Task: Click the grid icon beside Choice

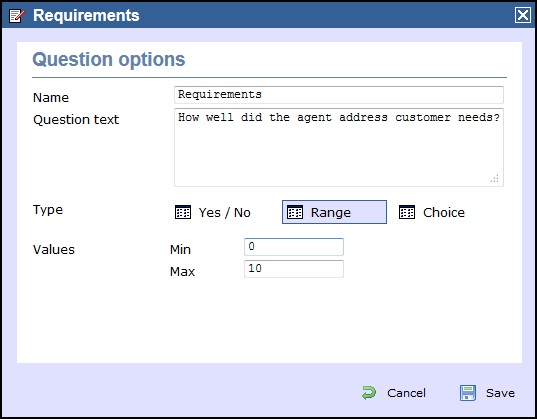Action: coord(407,212)
